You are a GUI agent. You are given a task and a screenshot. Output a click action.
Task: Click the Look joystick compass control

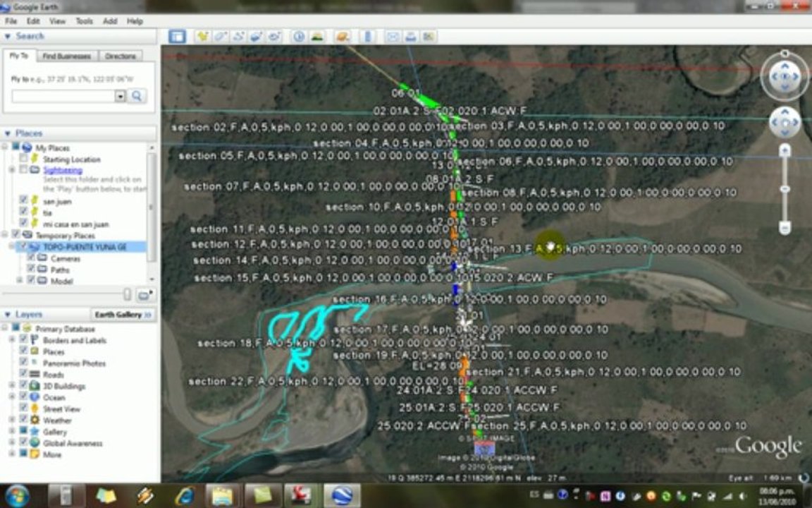click(785, 77)
